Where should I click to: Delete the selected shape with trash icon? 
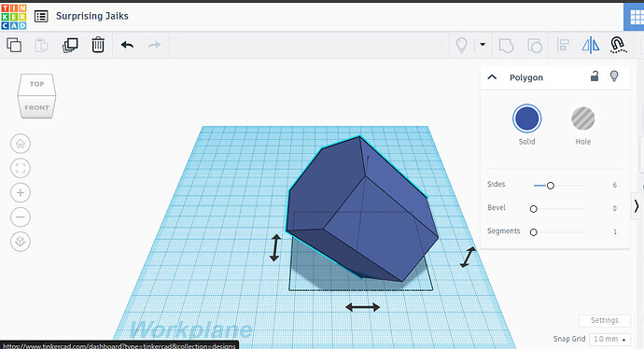[98, 45]
